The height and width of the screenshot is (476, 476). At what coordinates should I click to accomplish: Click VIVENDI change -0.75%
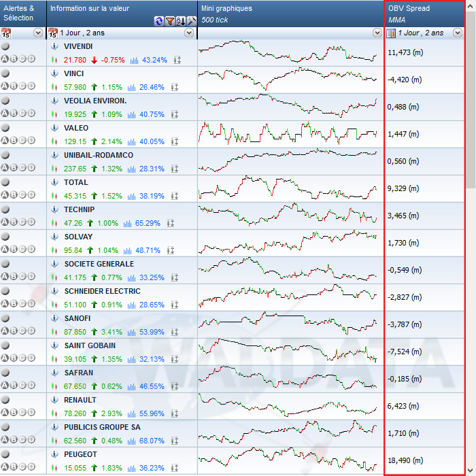pos(113,60)
